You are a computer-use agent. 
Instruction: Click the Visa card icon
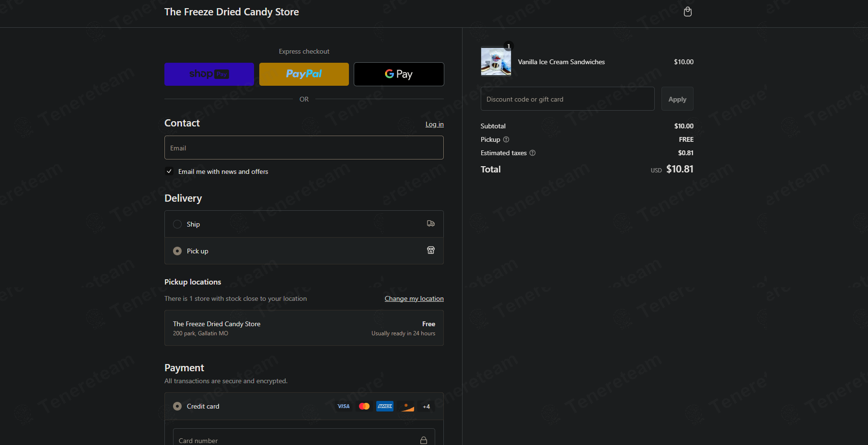(344, 406)
